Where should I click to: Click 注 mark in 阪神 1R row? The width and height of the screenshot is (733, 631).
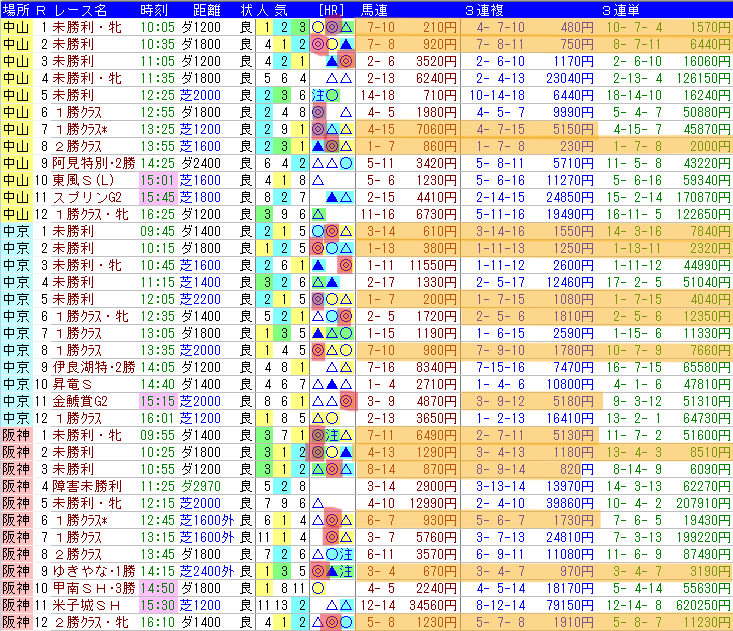[x=332, y=436]
